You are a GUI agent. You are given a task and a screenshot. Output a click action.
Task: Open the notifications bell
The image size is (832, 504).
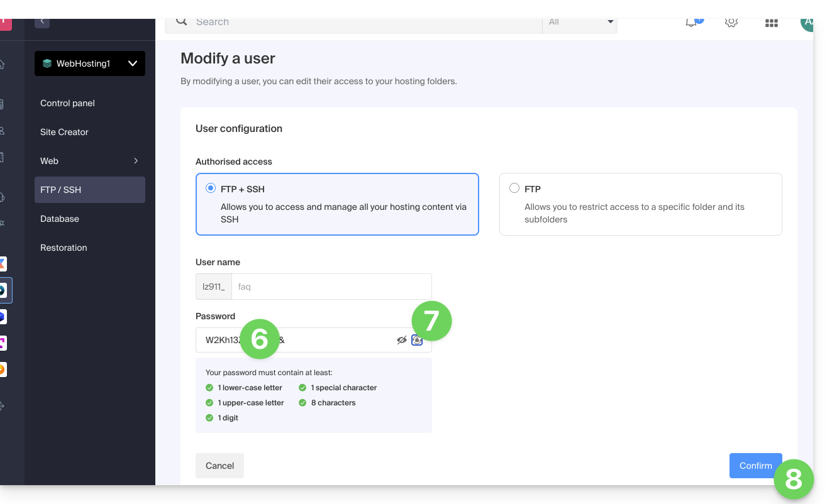[691, 23]
